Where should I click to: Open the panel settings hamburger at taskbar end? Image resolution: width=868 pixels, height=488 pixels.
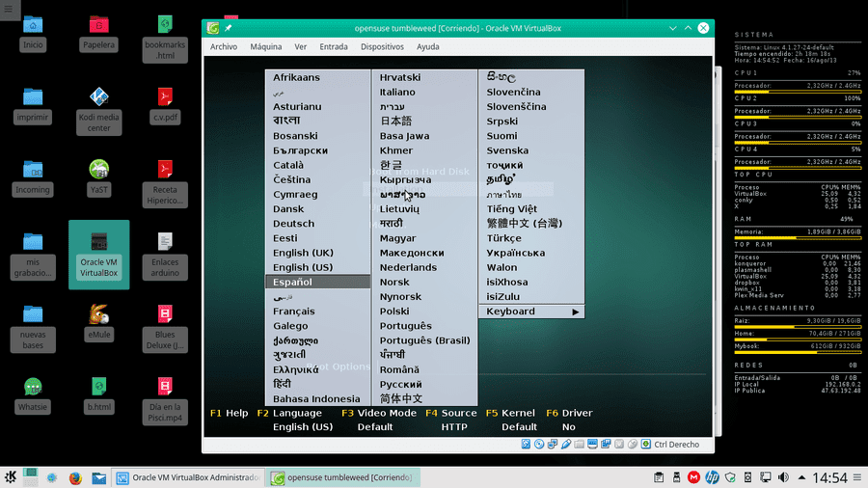tap(857, 477)
